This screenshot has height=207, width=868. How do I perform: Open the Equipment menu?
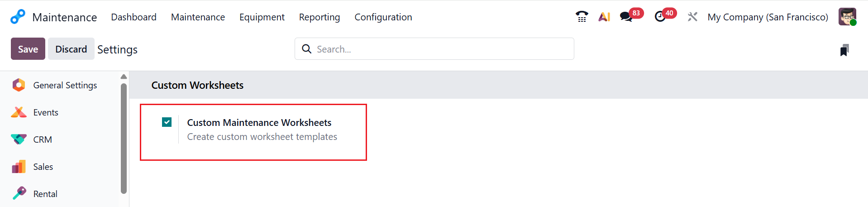click(x=262, y=17)
